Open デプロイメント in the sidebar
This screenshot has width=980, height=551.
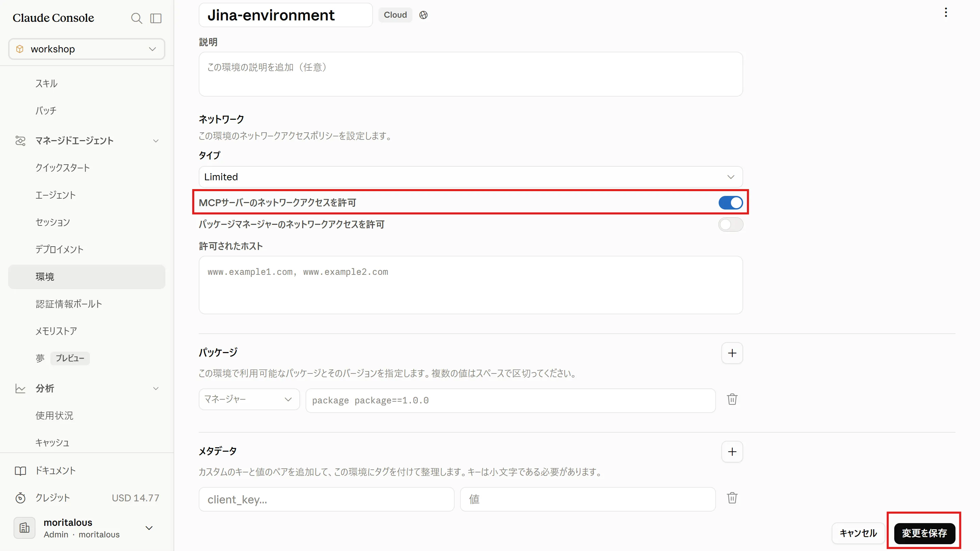pos(59,249)
